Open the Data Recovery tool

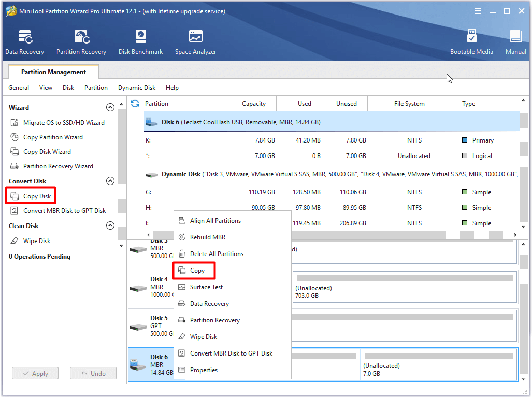[25, 42]
